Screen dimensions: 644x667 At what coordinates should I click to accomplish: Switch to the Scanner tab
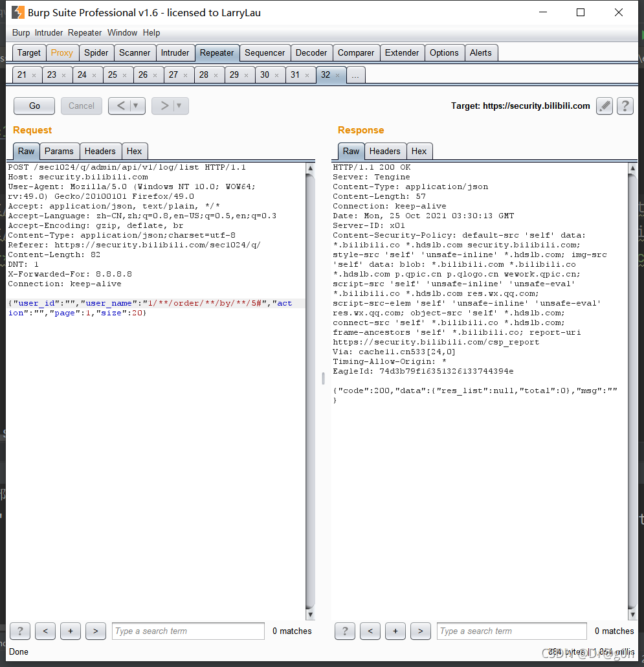(135, 52)
